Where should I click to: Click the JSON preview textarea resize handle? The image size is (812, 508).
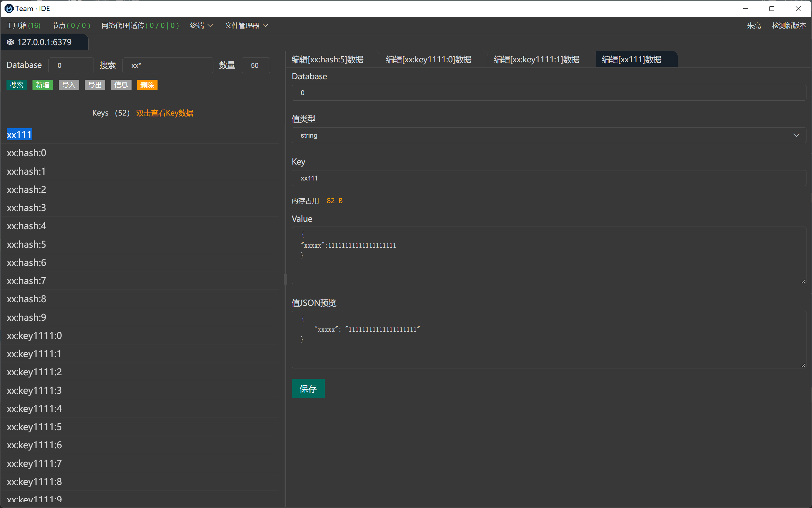(803, 365)
